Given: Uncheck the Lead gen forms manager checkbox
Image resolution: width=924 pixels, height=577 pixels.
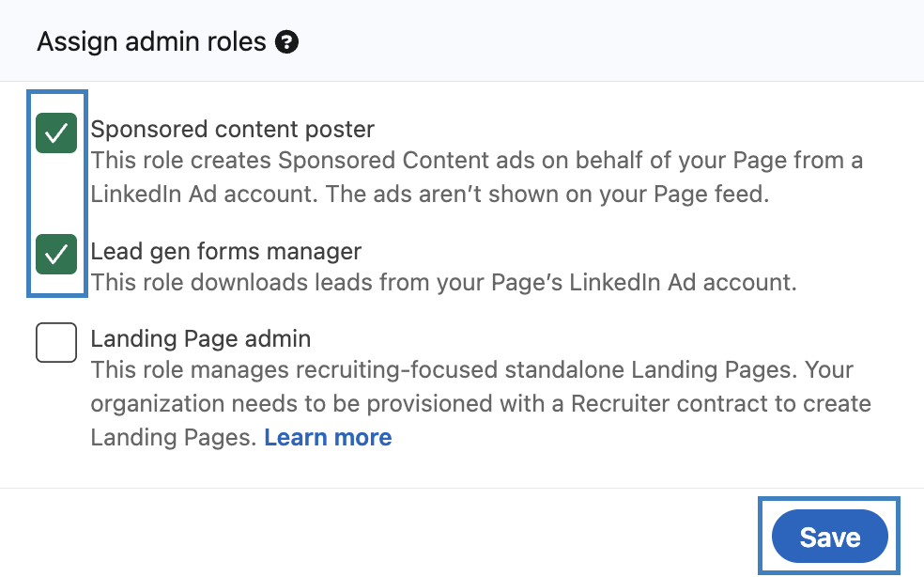Looking at the screenshot, I should tap(56, 255).
